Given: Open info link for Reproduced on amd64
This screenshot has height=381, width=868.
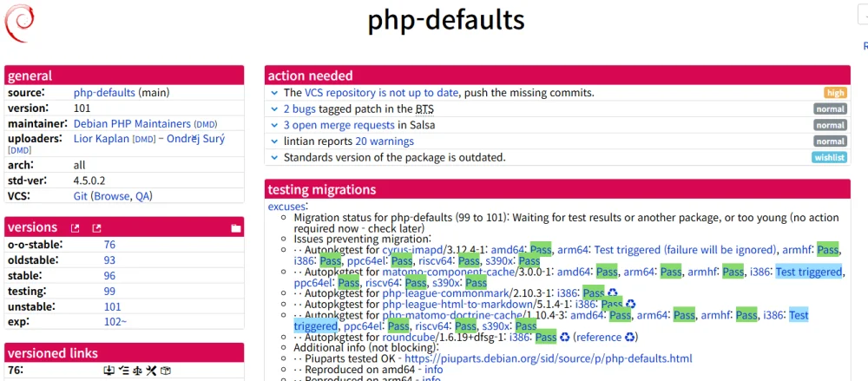Looking at the screenshot, I should 433,370.
